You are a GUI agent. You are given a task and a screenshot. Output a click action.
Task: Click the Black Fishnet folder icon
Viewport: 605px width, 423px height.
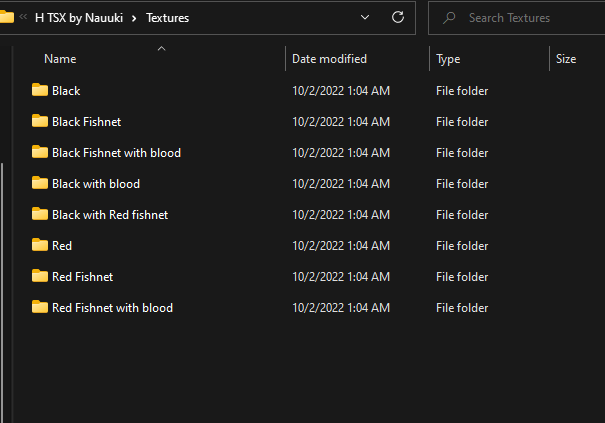pyautogui.click(x=40, y=121)
